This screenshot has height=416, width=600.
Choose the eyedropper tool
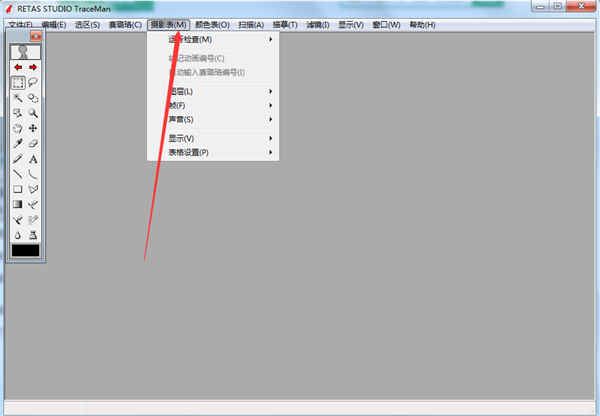pos(18,144)
